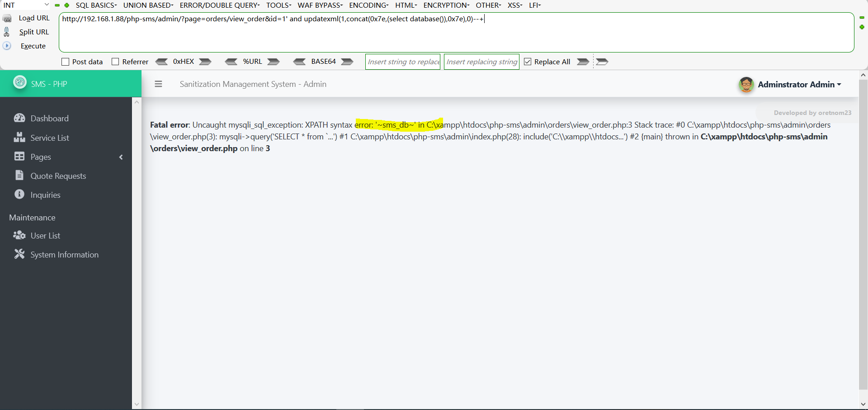
Task: Click the Execute play icon
Action: [7, 46]
